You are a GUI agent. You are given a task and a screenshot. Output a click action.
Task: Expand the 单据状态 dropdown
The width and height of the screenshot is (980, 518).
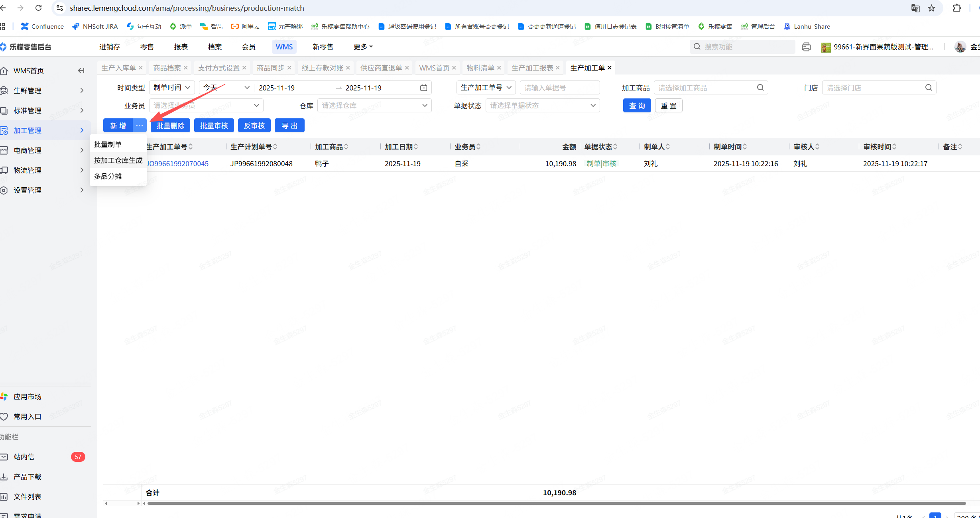coord(542,106)
